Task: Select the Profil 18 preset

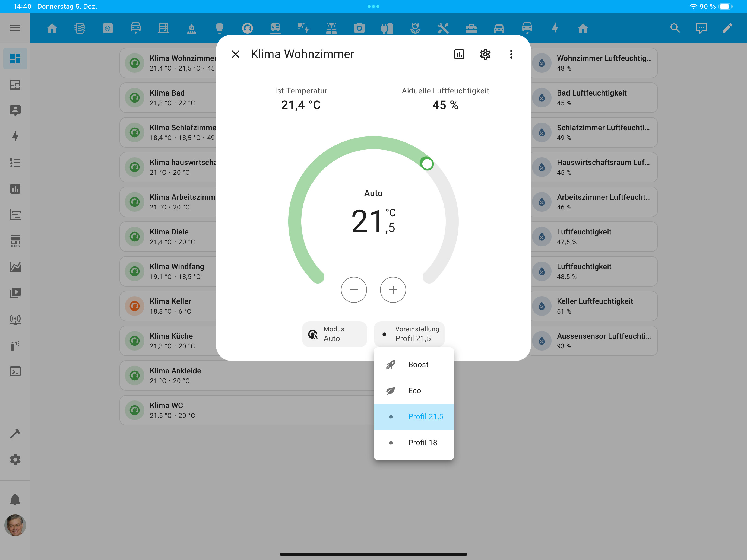Action: (414, 443)
